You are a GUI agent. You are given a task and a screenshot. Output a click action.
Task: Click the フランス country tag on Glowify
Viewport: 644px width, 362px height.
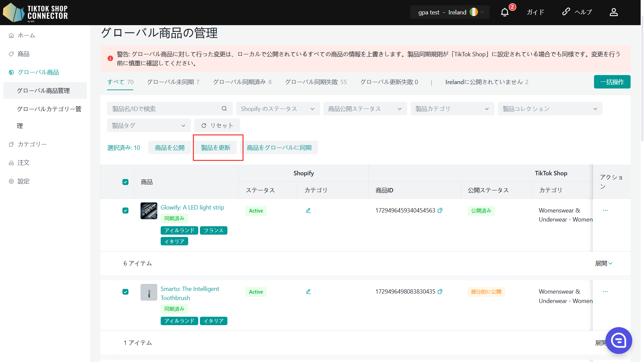coord(214,231)
